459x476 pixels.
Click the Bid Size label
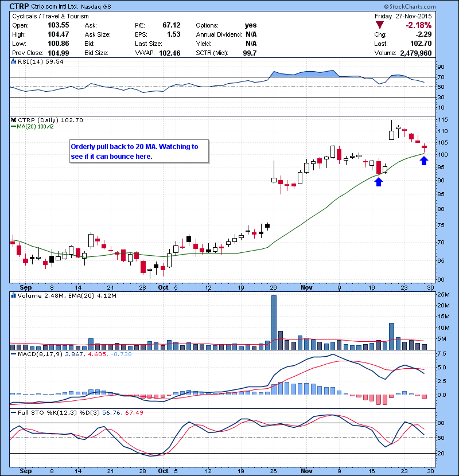pos(96,53)
